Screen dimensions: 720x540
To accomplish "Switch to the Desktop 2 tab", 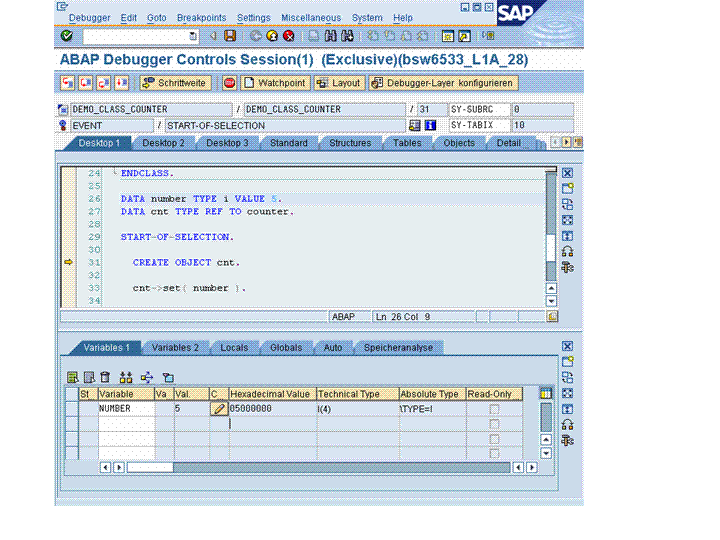I will pos(163,143).
